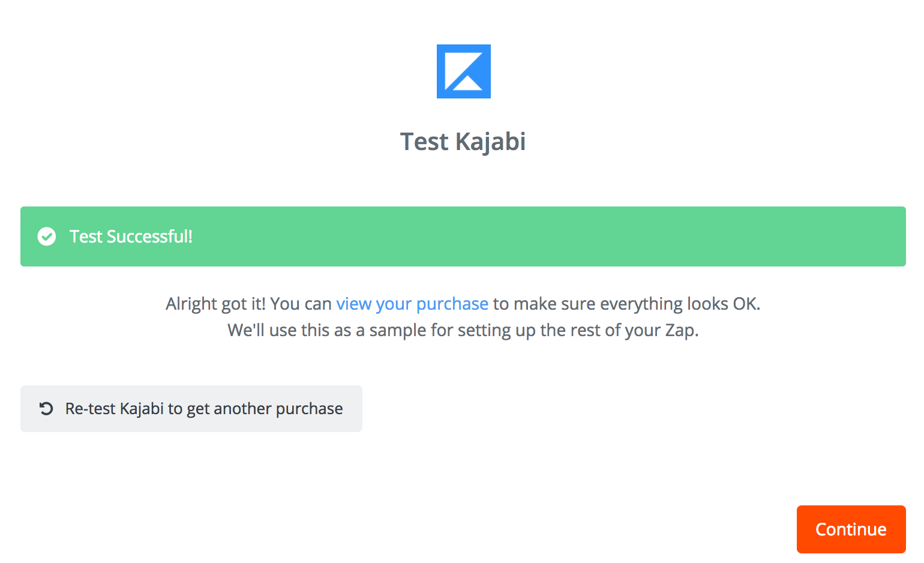924x563 pixels.
Task: Proceed using the Continue button
Action: pyautogui.click(x=851, y=529)
